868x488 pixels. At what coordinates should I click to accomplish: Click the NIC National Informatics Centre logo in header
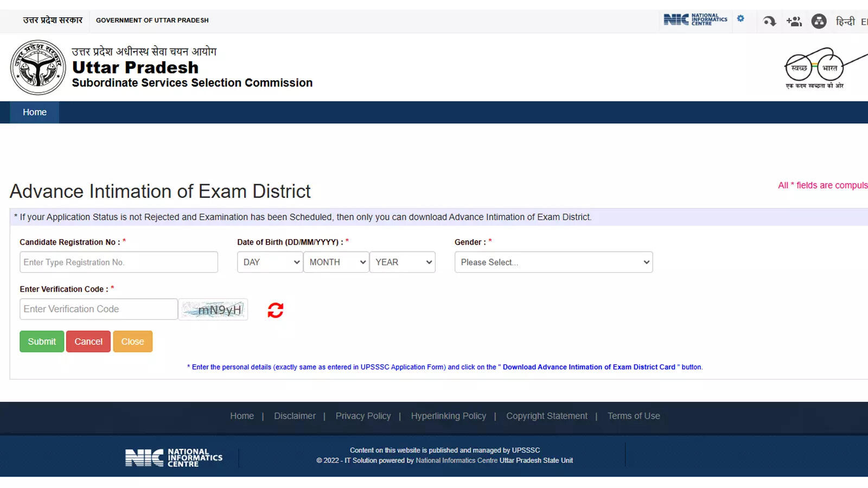coord(696,19)
